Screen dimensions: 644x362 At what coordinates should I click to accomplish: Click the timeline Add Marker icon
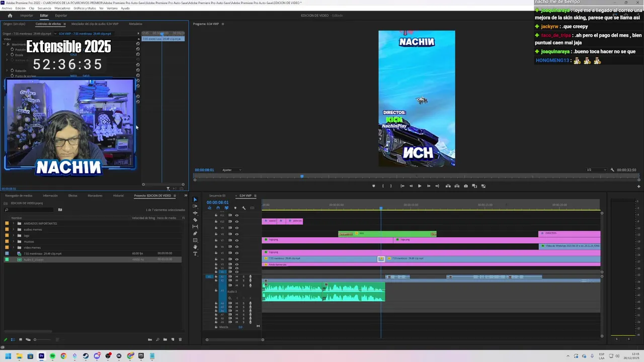(235, 208)
